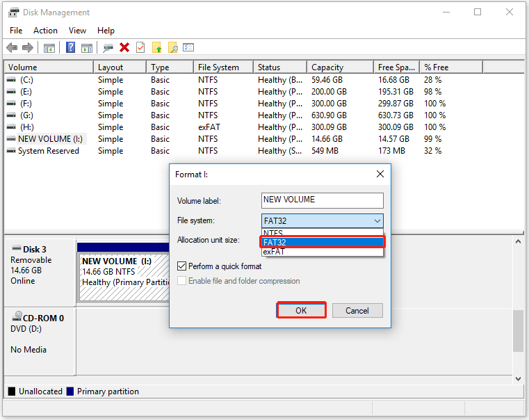529x420 pixels.
Task: Click the exFAT file system cell
Action: click(209, 127)
